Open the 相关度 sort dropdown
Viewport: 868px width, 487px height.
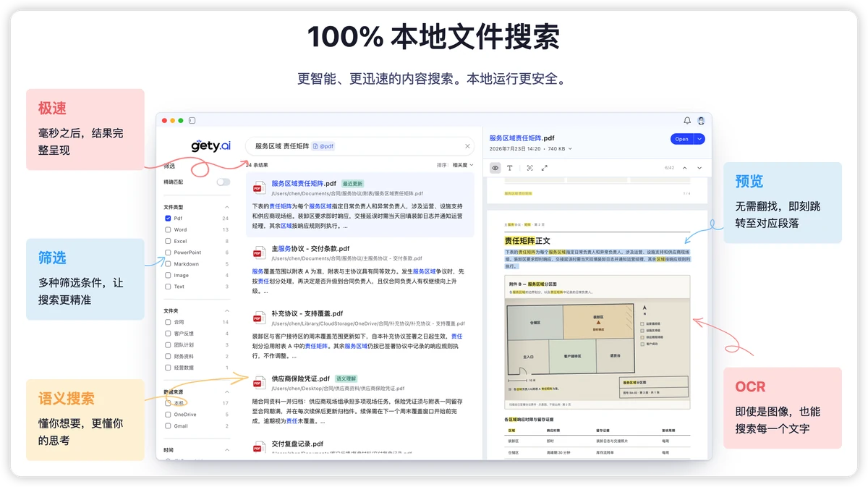[x=463, y=165]
